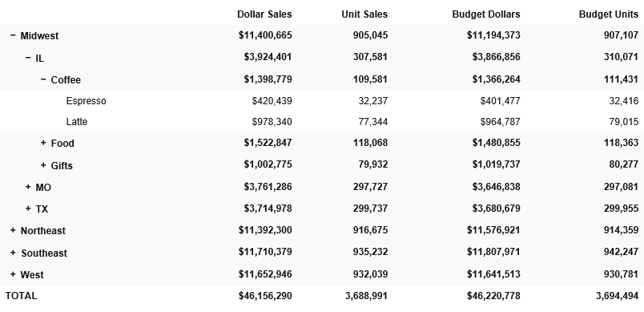Click Latte Budget Units value 79,015
Screen dimensions: 644x312
click(624, 122)
